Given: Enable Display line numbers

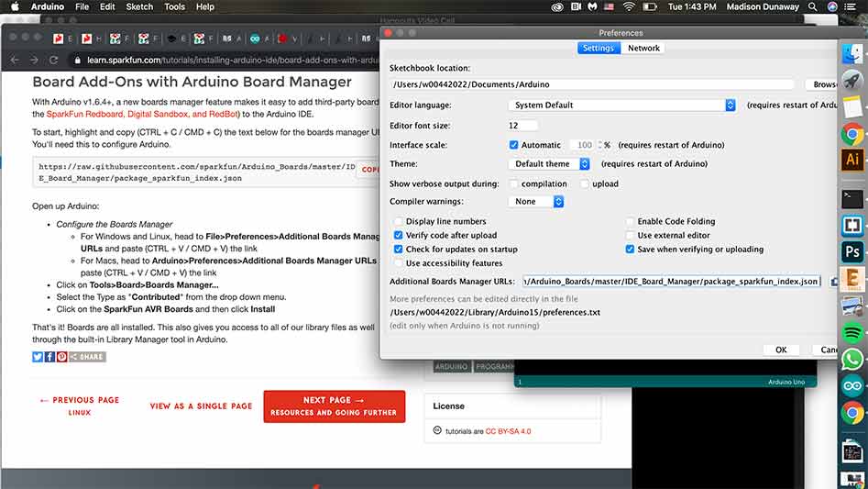Looking at the screenshot, I should tap(398, 221).
